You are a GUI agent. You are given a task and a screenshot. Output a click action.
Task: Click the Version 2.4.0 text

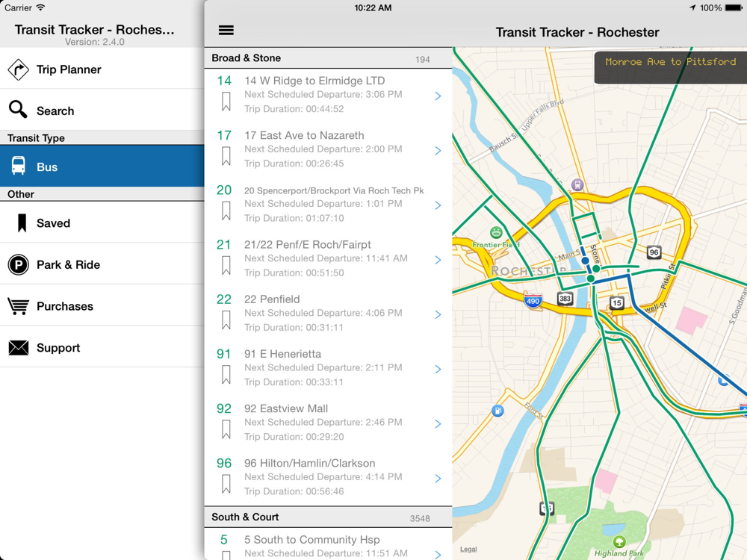click(x=94, y=42)
